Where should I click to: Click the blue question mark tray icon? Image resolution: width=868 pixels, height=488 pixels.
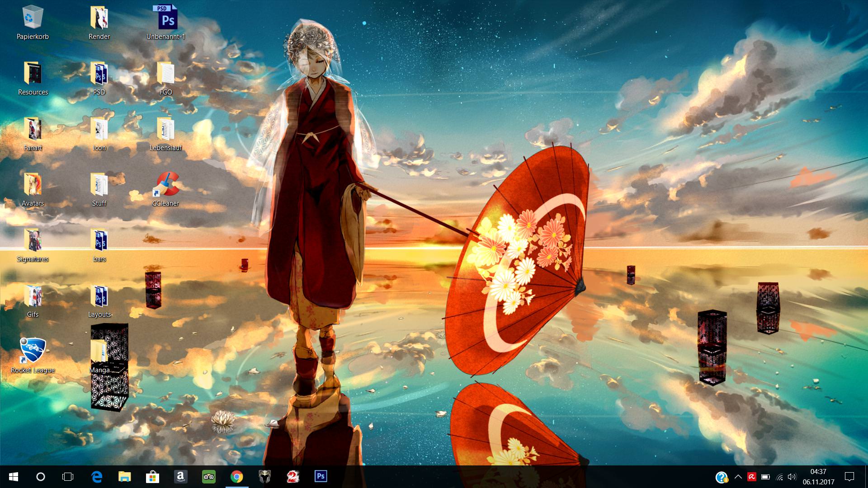pyautogui.click(x=722, y=477)
